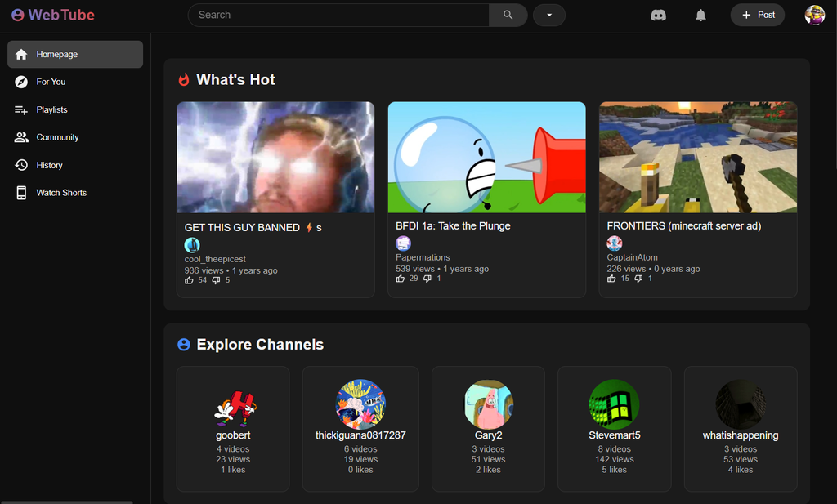Click the WebTube logo

point(53,15)
